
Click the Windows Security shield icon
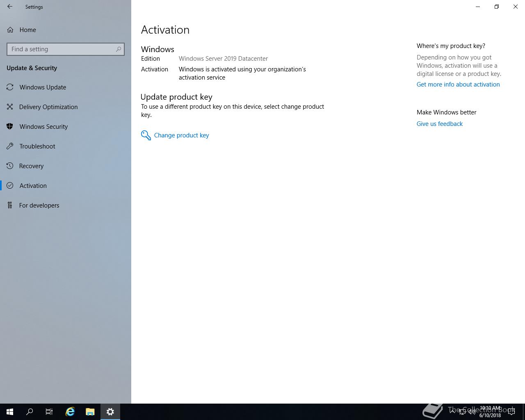10,127
